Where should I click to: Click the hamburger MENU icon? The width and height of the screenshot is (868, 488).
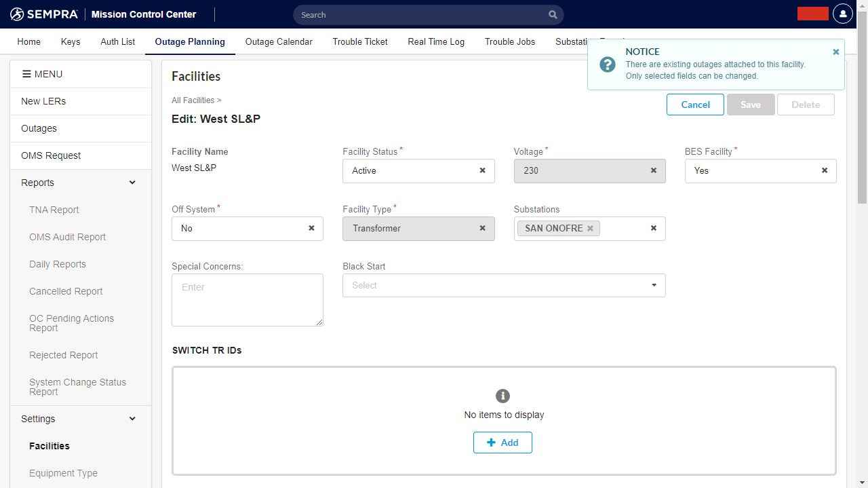(x=26, y=74)
